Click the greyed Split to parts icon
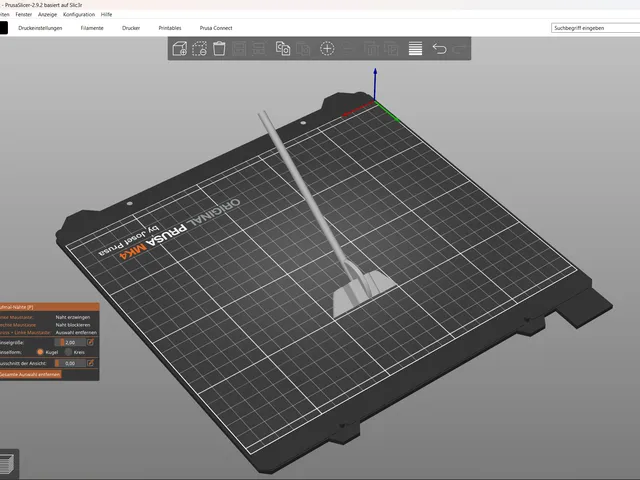 (x=391, y=49)
